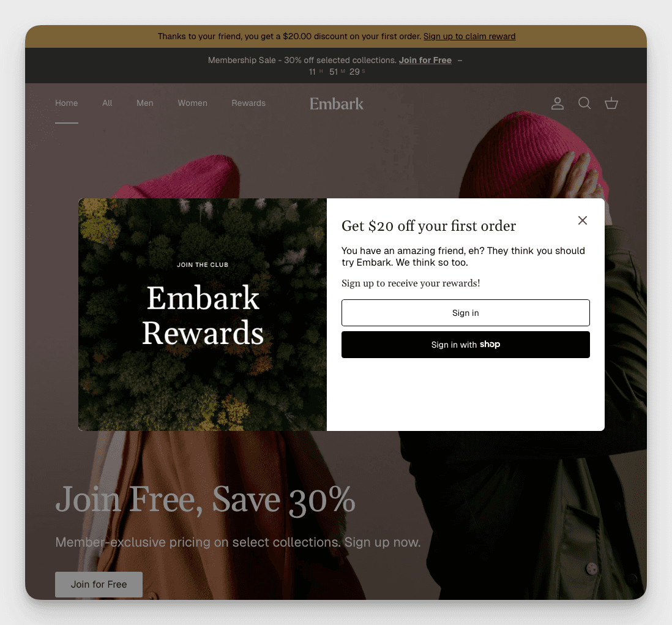Click the Join Free, Save 30% headline

click(205, 500)
